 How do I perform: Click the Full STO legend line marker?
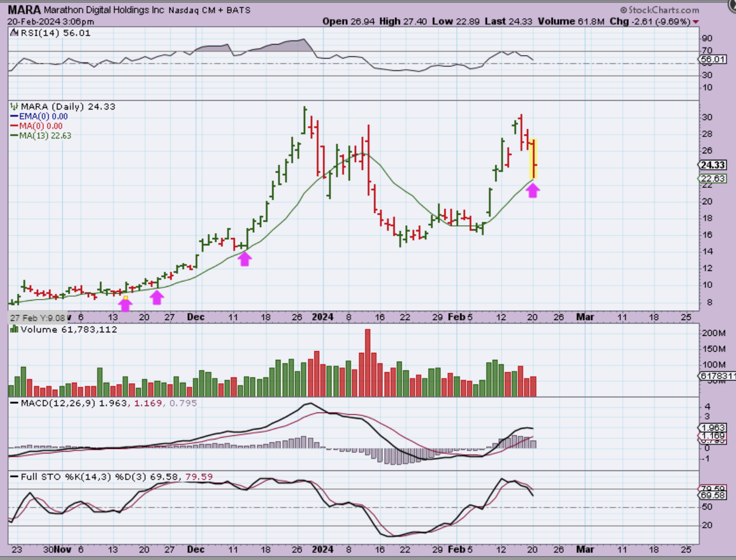tap(15, 477)
